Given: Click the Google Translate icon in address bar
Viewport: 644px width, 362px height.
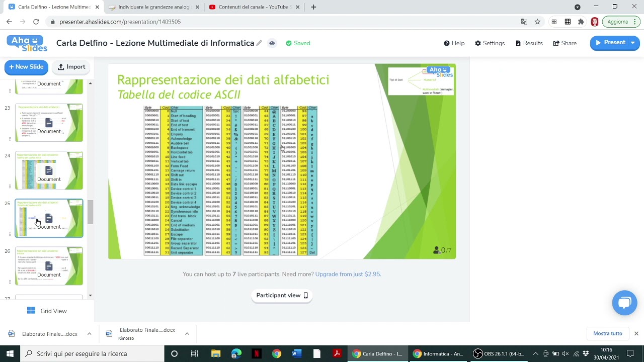Looking at the screenshot, I should pos(524,22).
